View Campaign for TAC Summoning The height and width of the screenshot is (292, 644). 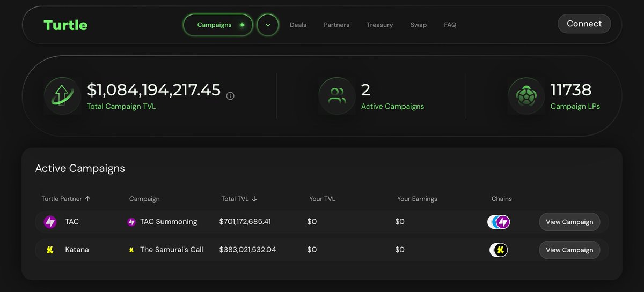point(569,222)
